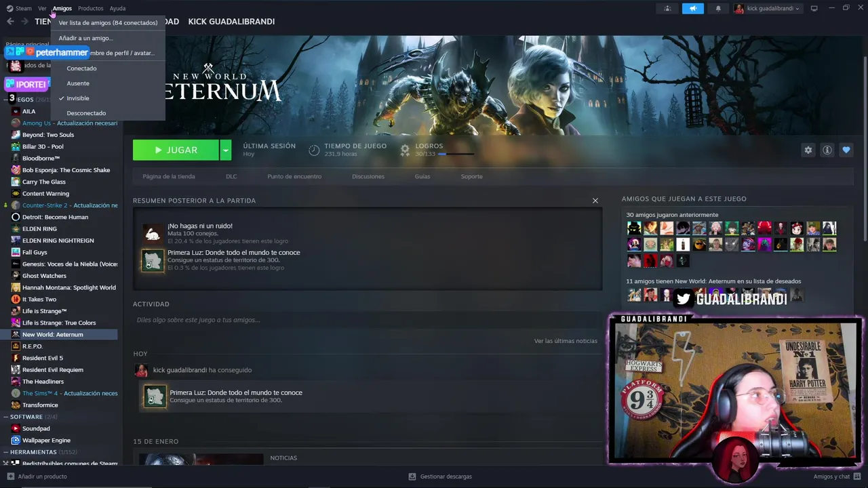This screenshot has height=488, width=868.
Task: Select Ghost Watchers in library list
Action: [x=44, y=276]
